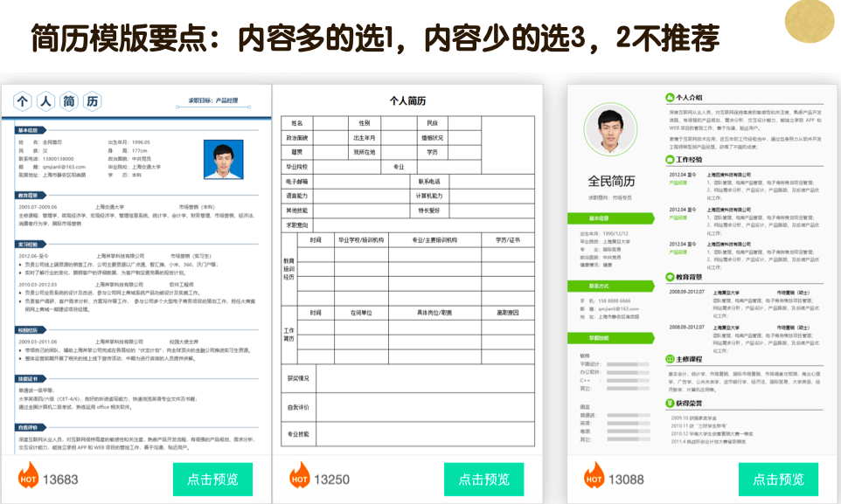This screenshot has width=841, height=504.
Task: Click green 掌握技能 banner
Action: point(611,338)
